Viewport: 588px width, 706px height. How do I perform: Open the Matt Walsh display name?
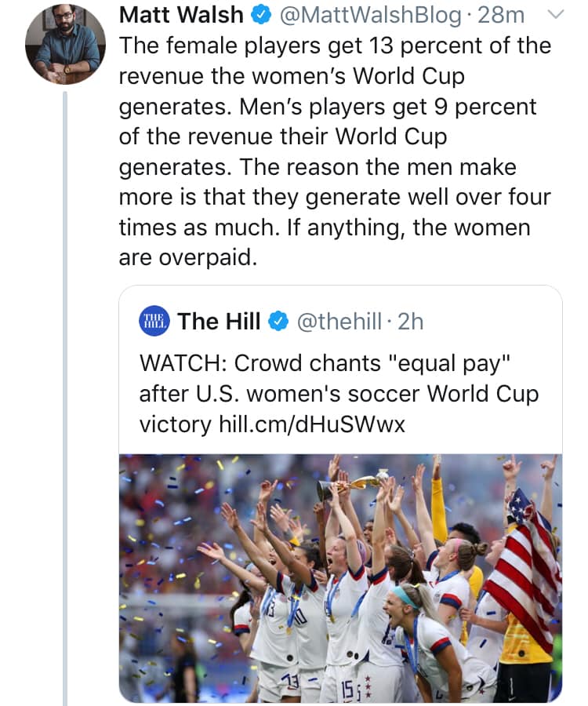(181, 15)
